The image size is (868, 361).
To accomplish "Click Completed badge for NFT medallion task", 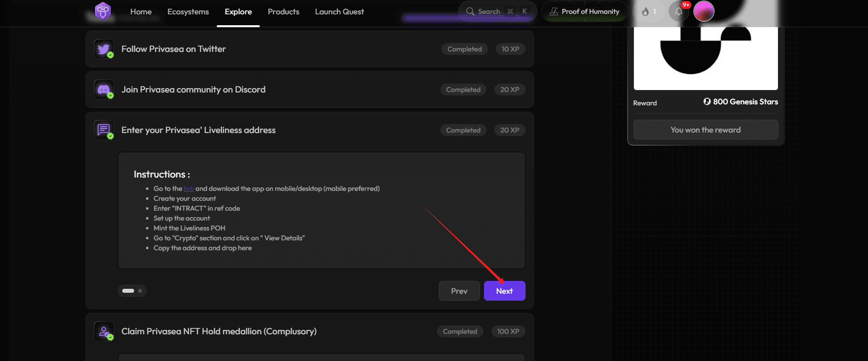I will click(x=460, y=331).
